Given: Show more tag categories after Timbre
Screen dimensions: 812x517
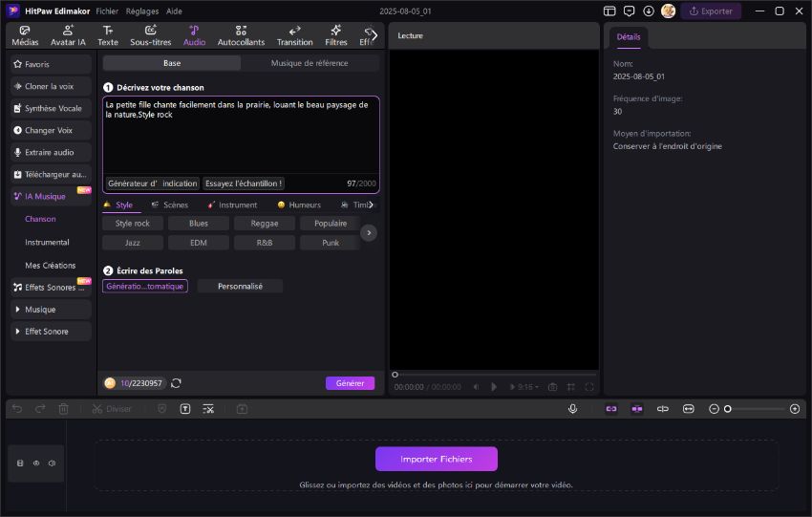Looking at the screenshot, I should pyautogui.click(x=371, y=205).
